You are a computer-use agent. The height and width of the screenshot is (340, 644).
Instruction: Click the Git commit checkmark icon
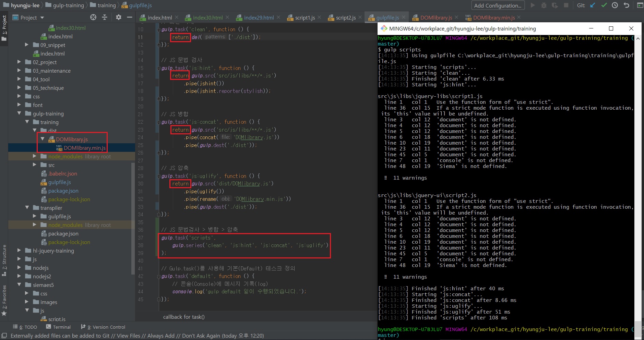pos(604,5)
